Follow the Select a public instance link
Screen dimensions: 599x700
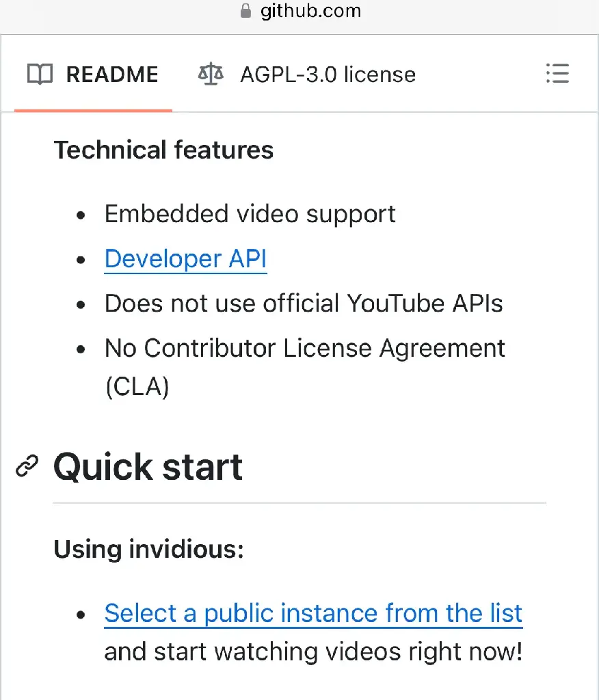(x=313, y=613)
